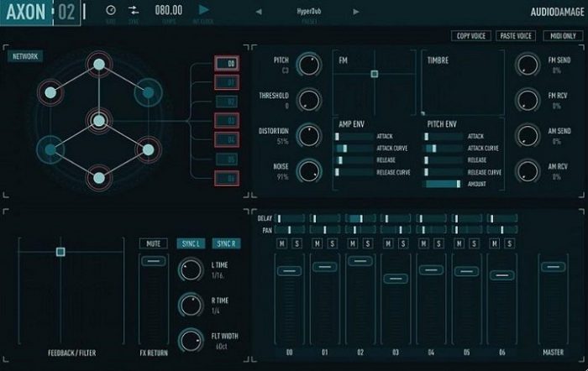Click the FM Send knob
Viewport: 588px width, 371px height.
tap(528, 65)
